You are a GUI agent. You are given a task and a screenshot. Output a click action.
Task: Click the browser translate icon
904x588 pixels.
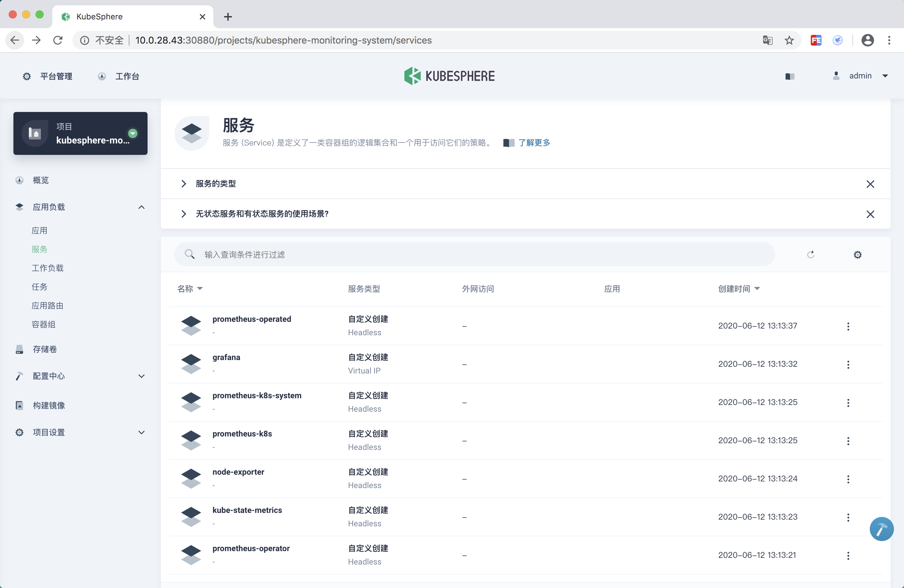click(x=767, y=40)
